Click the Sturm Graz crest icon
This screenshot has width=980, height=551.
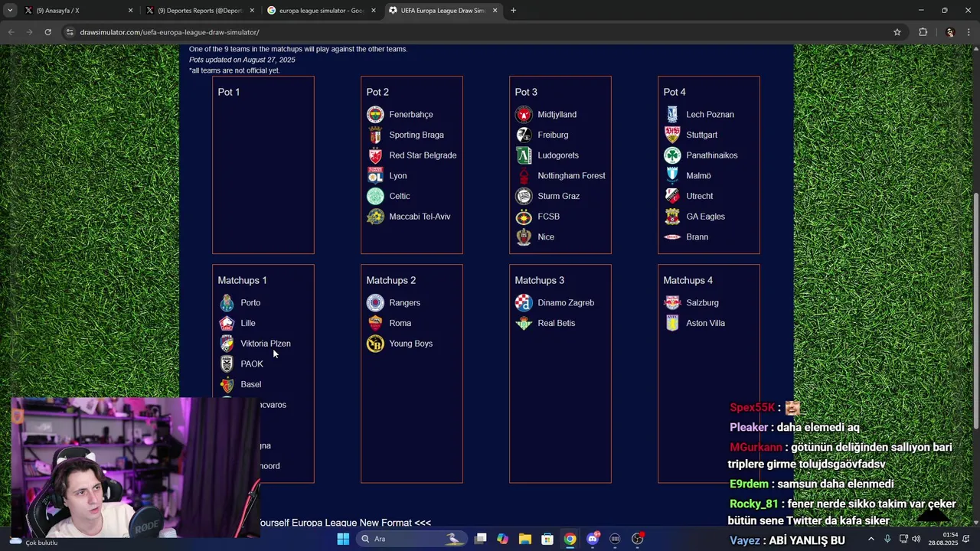(x=524, y=197)
